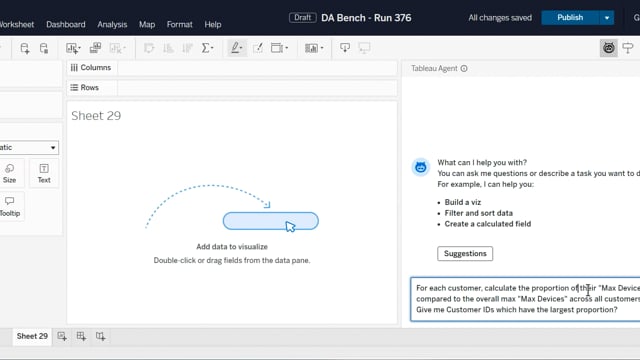This screenshot has width=640, height=360.
Task: Expand the Totals sigma dropdown arrow
Action: (213, 48)
